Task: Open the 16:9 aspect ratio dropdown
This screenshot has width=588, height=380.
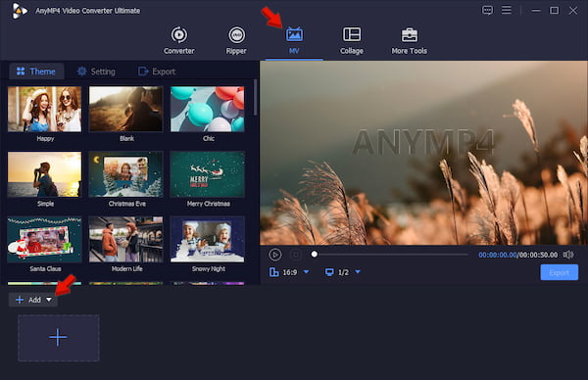Action: click(306, 271)
